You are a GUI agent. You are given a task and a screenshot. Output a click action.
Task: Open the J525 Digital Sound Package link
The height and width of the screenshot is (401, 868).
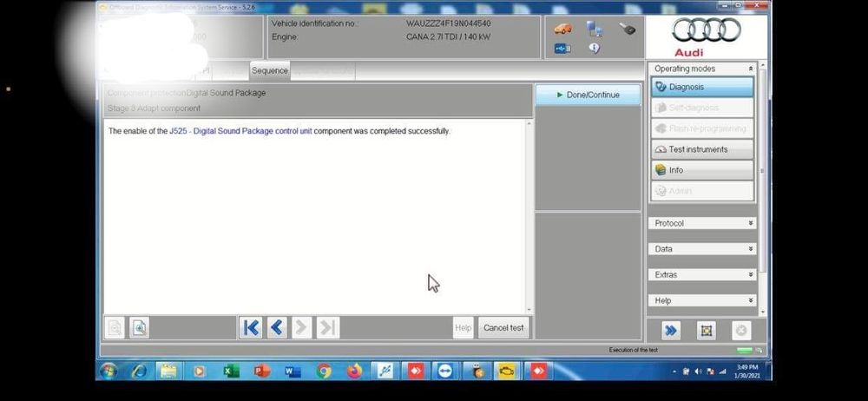[x=240, y=131]
